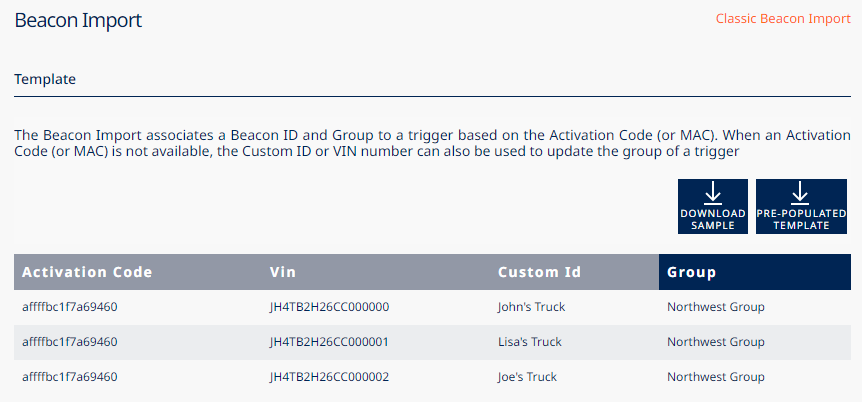This screenshot has height=402, width=862.
Task: Click the Vin column header
Action: pyautogui.click(x=283, y=272)
